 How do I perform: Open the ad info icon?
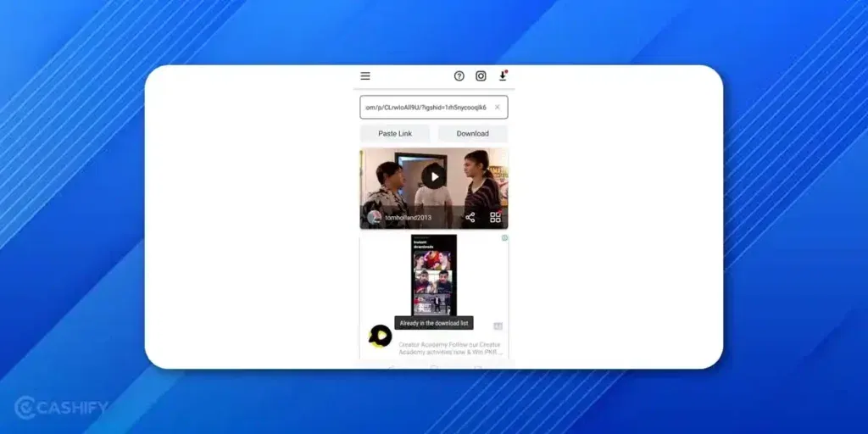(x=505, y=238)
